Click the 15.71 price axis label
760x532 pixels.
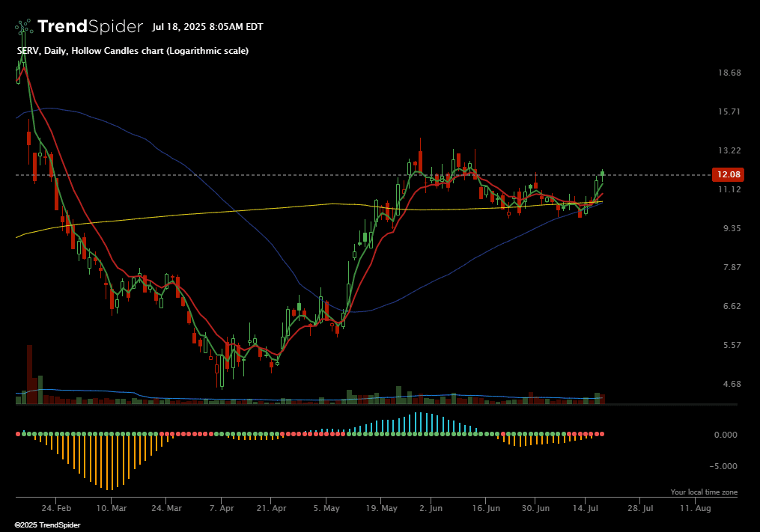(x=729, y=111)
